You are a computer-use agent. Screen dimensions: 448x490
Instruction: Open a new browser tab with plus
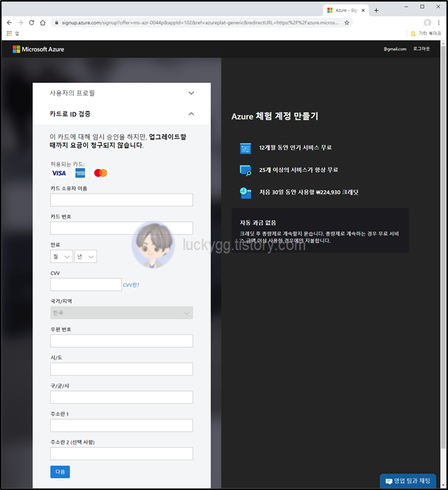pos(376,11)
